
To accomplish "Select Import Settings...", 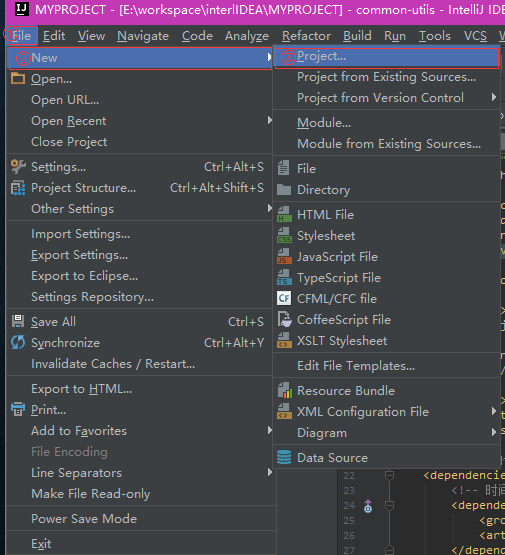I will pos(139,234).
